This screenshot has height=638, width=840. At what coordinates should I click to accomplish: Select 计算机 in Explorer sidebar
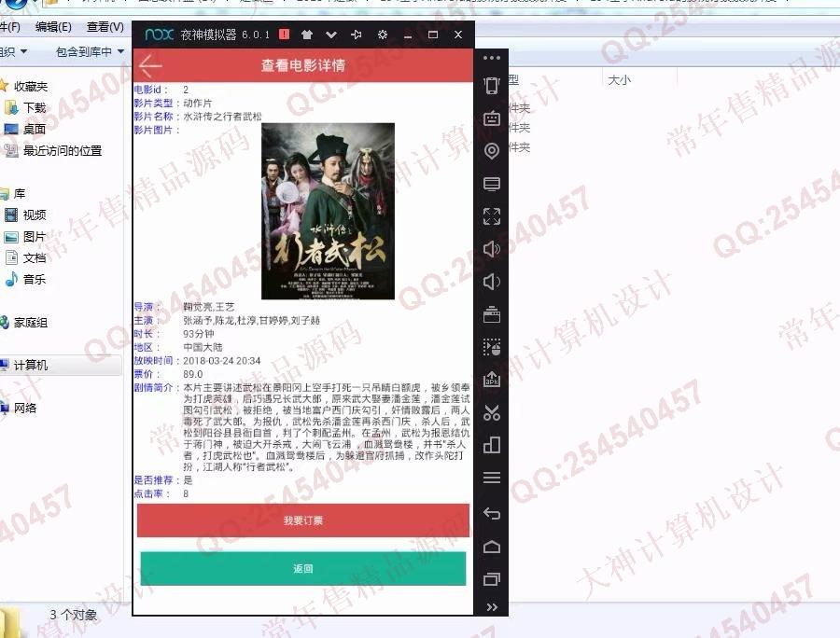[x=31, y=365]
